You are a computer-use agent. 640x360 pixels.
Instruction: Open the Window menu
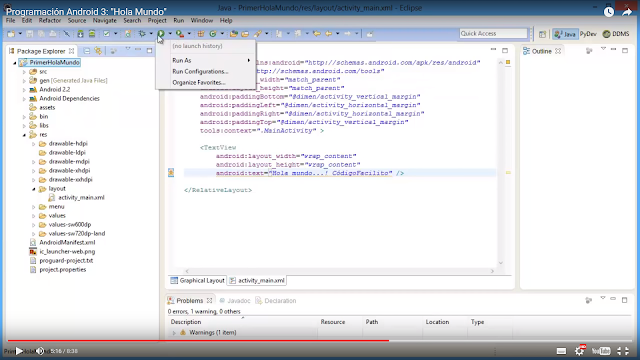202,20
